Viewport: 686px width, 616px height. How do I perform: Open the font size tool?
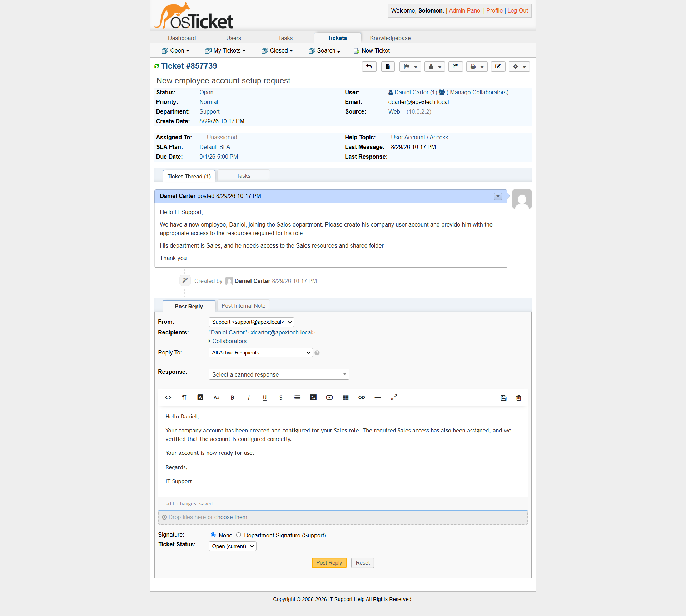217,397
